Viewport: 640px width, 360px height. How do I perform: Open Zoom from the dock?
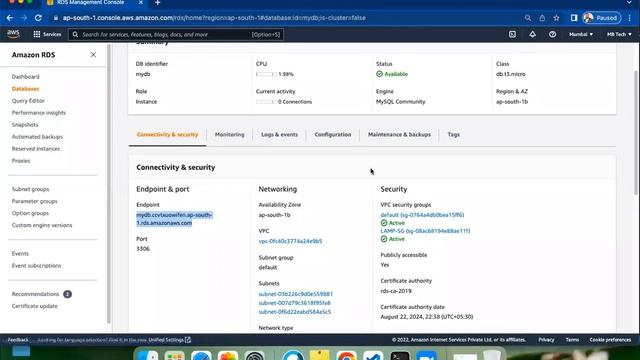pyautogui.click(x=427, y=356)
